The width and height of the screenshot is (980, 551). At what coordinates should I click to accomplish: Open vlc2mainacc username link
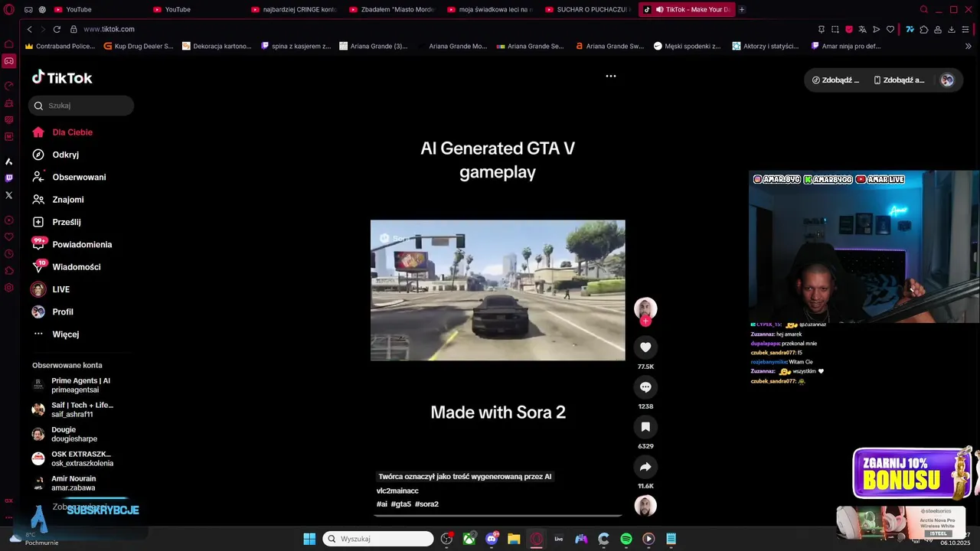coord(397,491)
